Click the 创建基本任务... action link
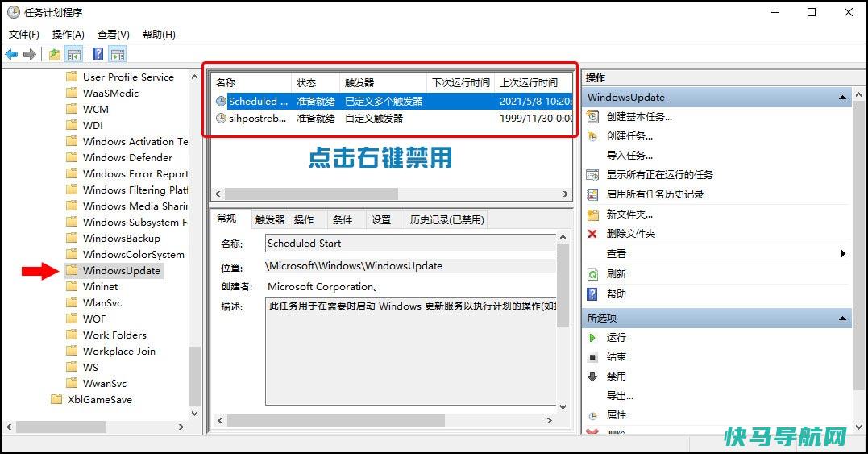 639,117
